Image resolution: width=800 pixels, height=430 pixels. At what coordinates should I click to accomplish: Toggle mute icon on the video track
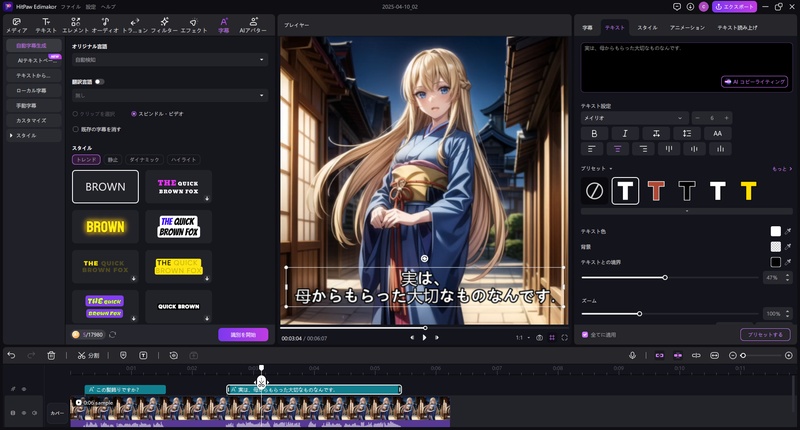[34, 413]
